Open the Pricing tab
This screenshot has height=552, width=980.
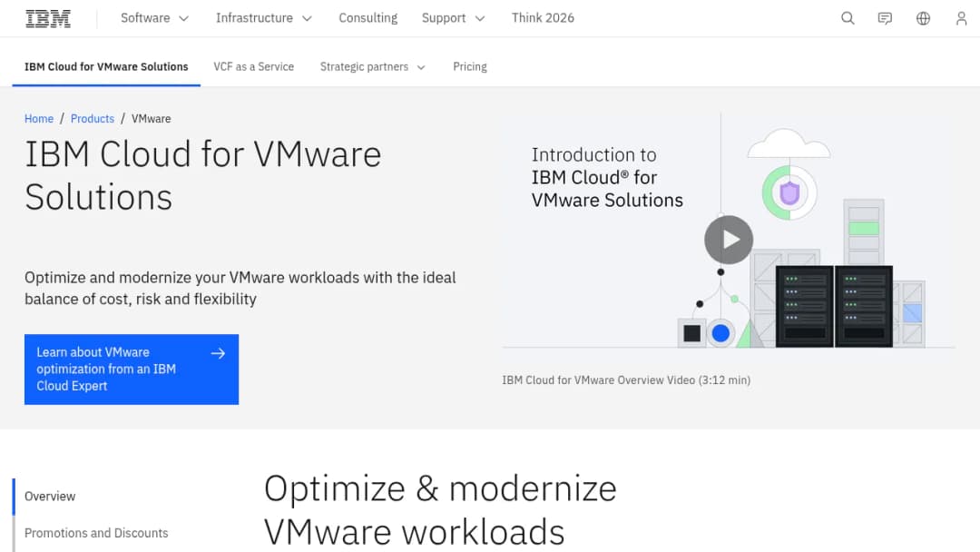click(x=470, y=67)
